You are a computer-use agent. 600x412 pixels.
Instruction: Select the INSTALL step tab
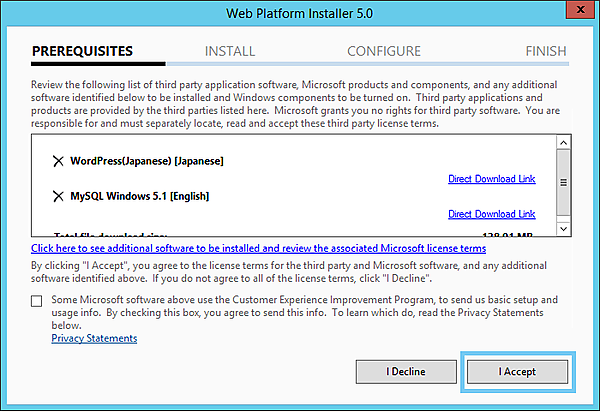[230, 51]
